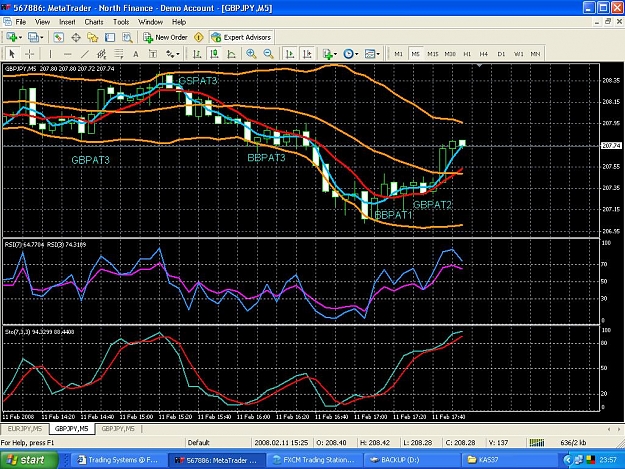Viewport: 625px width, 469px height.
Task: Switch to the EURJPY,M5 chart tab
Action: click(25, 429)
